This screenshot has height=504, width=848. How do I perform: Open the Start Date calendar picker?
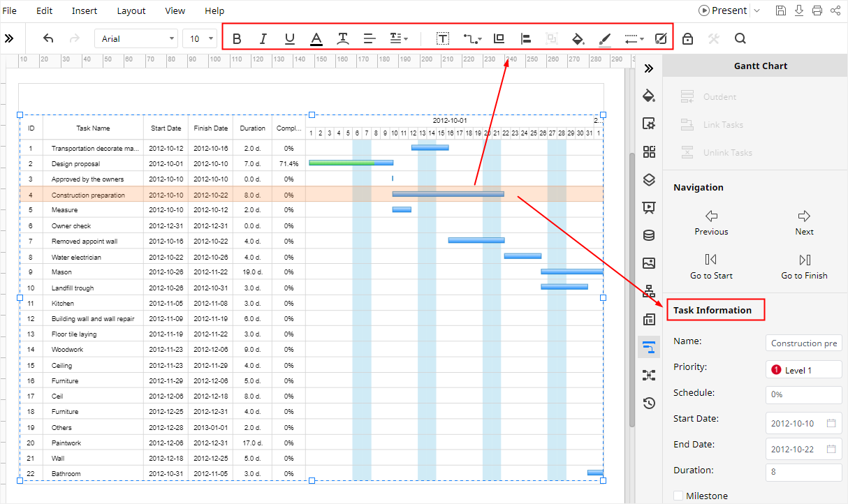[x=831, y=423]
